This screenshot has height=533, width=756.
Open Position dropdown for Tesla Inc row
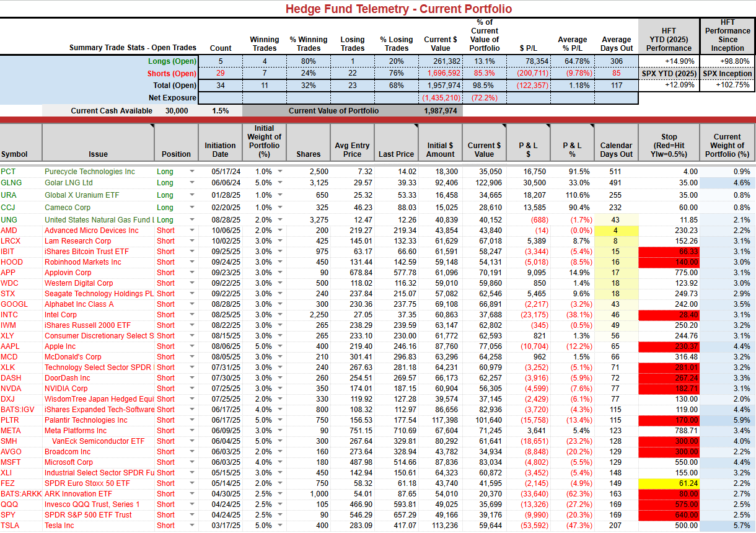pyautogui.click(x=191, y=526)
